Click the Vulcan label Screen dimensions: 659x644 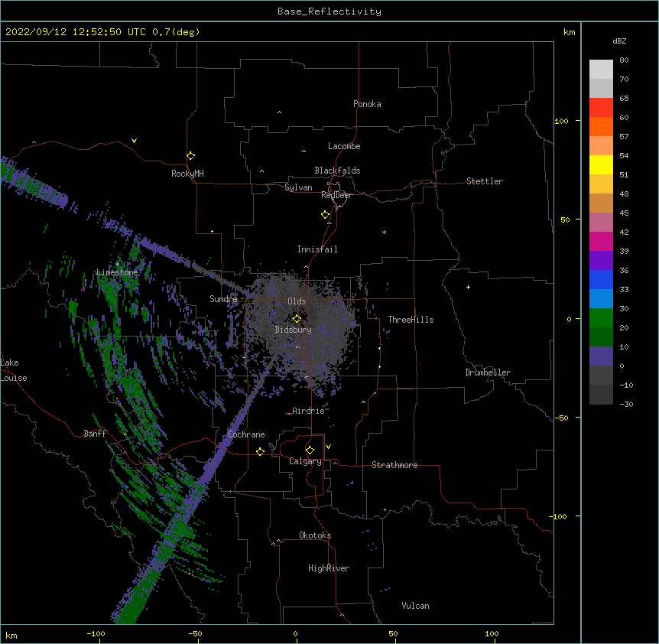pyautogui.click(x=415, y=606)
